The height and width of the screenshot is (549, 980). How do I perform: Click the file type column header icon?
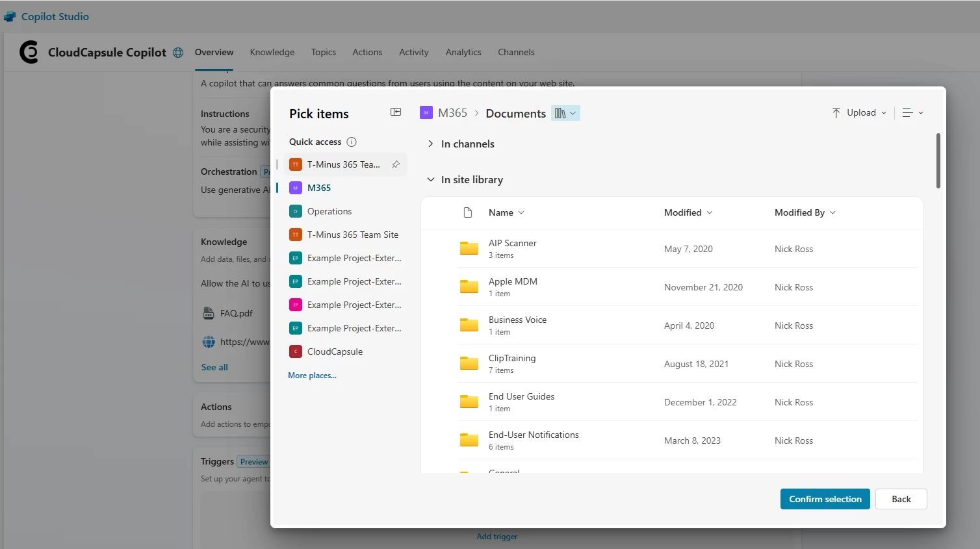(x=468, y=212)
